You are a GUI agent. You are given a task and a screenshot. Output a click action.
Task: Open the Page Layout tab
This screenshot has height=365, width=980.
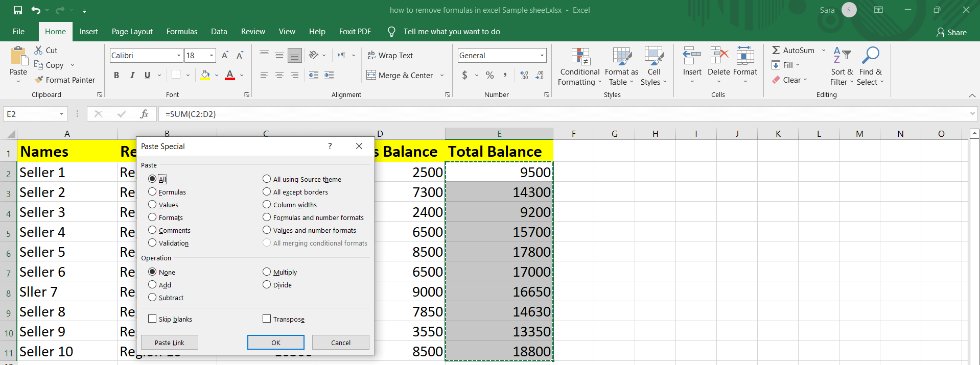click(x=132, y=32)
